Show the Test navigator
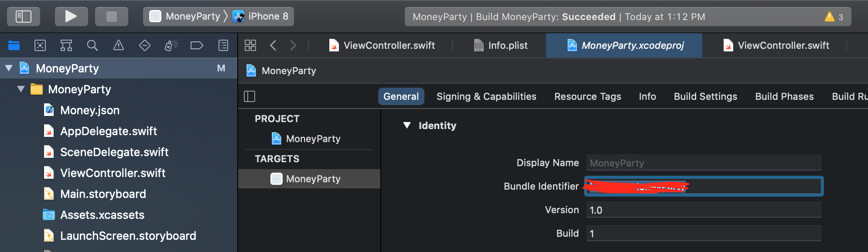868x252 pixels. tap(145, 45)
